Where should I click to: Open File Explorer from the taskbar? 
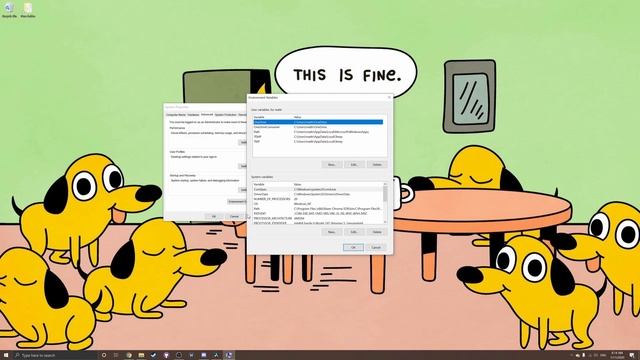click(x=141, y=355)
